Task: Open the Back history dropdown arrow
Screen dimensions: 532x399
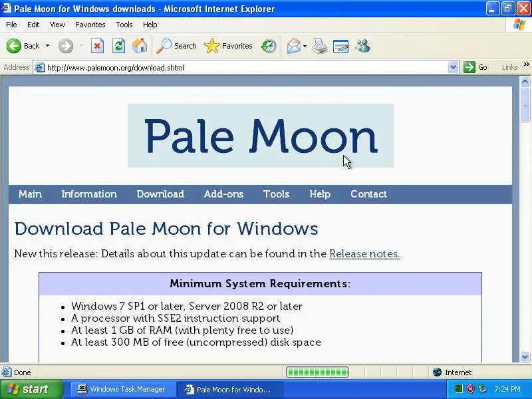Action: coord(47,46)
